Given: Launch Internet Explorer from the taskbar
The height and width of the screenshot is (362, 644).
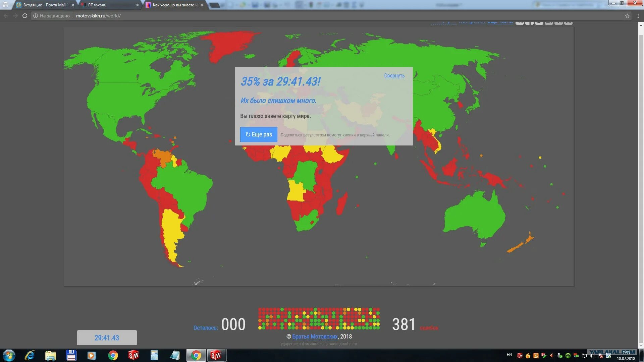Looking at the screenshot, I should (30, 355).
